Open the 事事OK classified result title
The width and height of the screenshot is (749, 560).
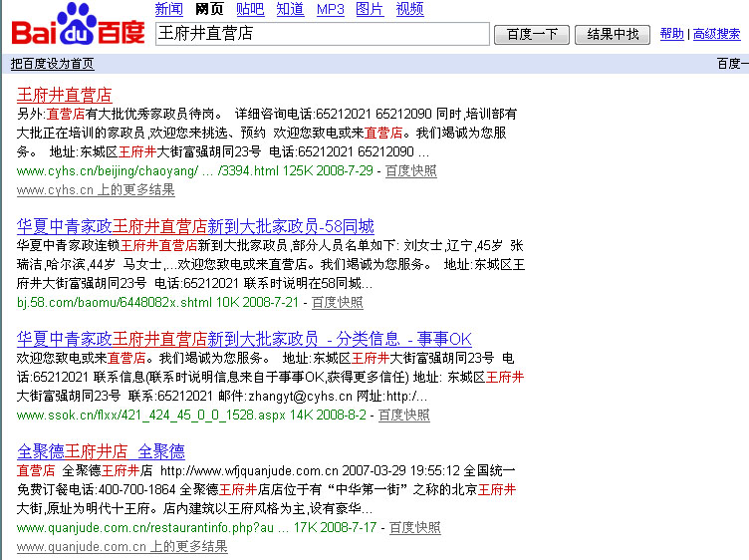coord(244,338)
